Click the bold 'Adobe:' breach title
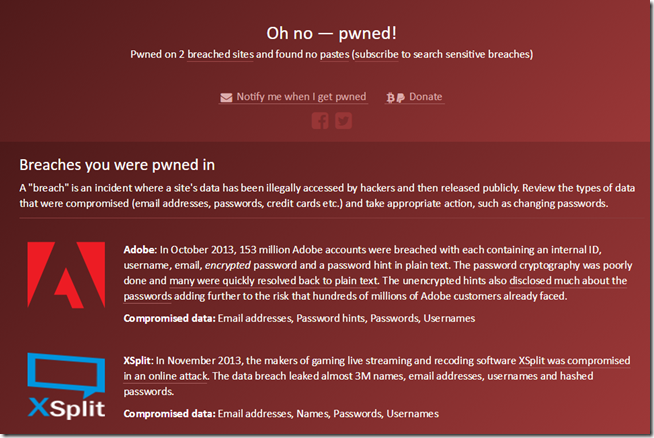The height and width of the screenshot is (438, 654). (x=140, y=250)
